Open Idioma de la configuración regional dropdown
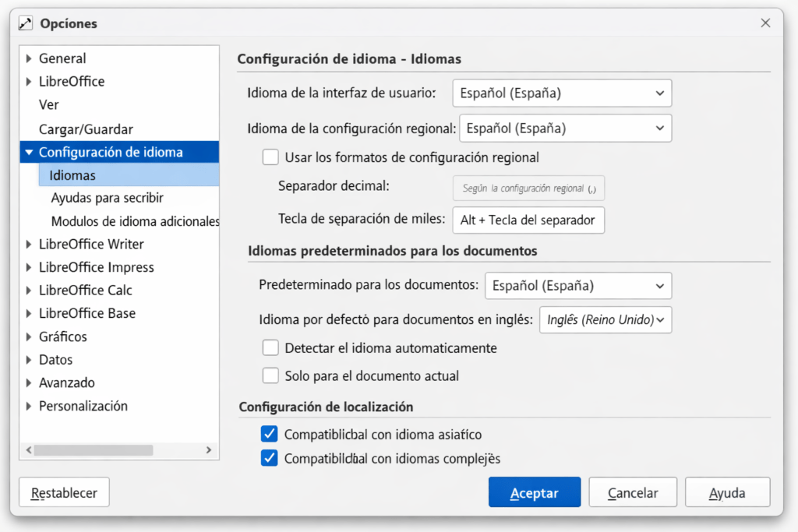798x532 pixels. (x=565, y=129)
